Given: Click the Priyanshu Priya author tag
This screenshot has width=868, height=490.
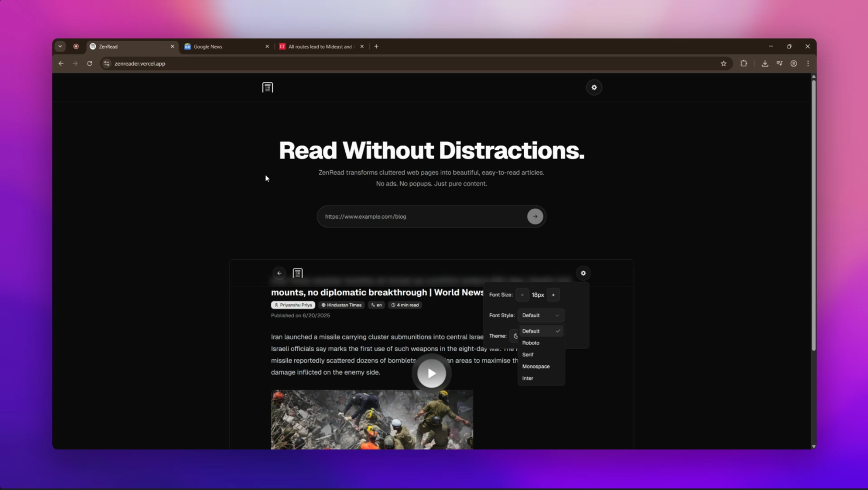Looking at the screenshot, I should pyautogui.click(x=293, y=305).
